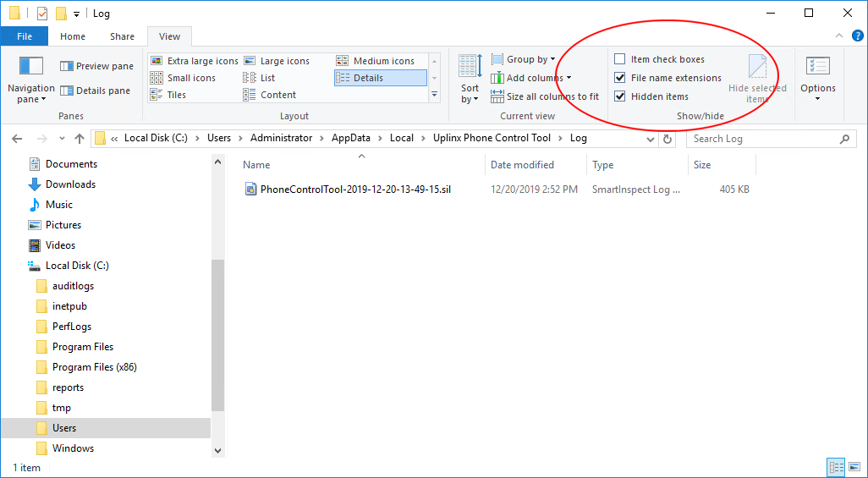Click the Navigation pane icon

(x=30, y=66)
